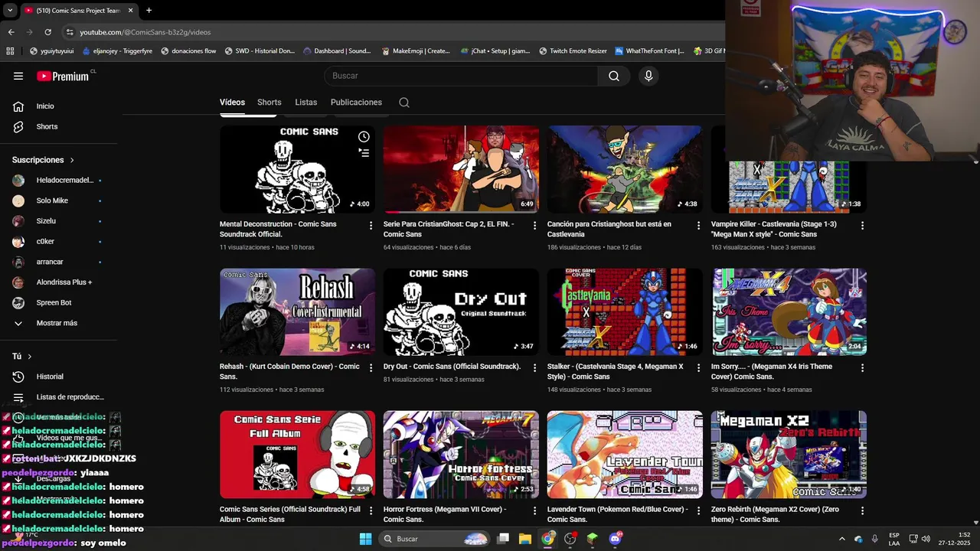Open Historial in the sidebar
This screenshot has width=980, height=551.
click(x=50, y=377)
